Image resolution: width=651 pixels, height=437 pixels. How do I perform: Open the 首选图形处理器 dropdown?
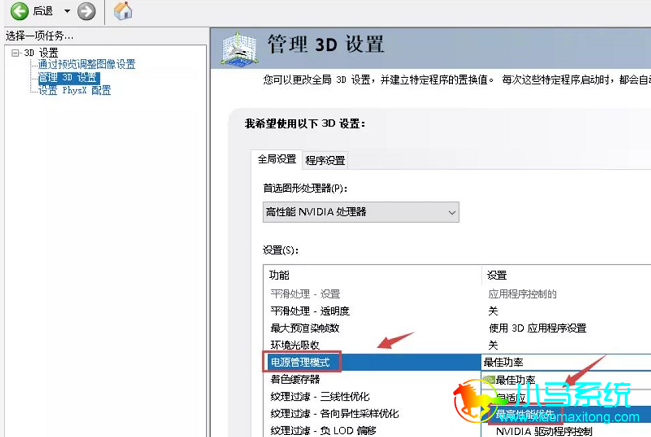pos(361,212)
